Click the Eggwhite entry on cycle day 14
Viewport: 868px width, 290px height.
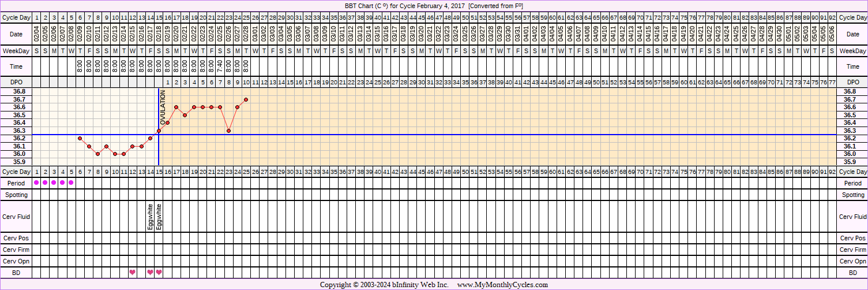[150, 217]
